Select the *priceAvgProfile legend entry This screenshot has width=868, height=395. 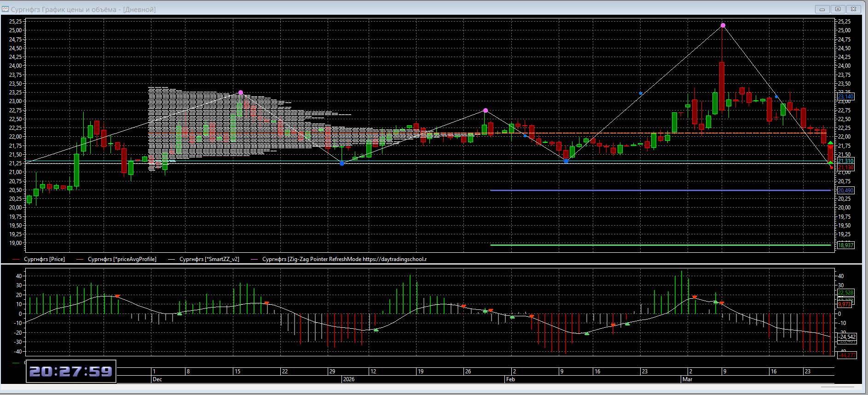click(122, 259)
